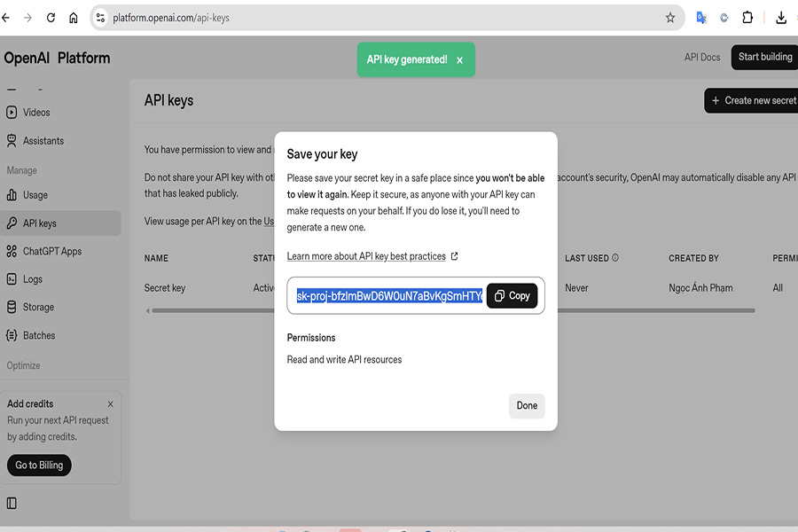Screen dimensions: 798x532
Task: Select API keys in the sidebar
Action: [x=40, y=223]
